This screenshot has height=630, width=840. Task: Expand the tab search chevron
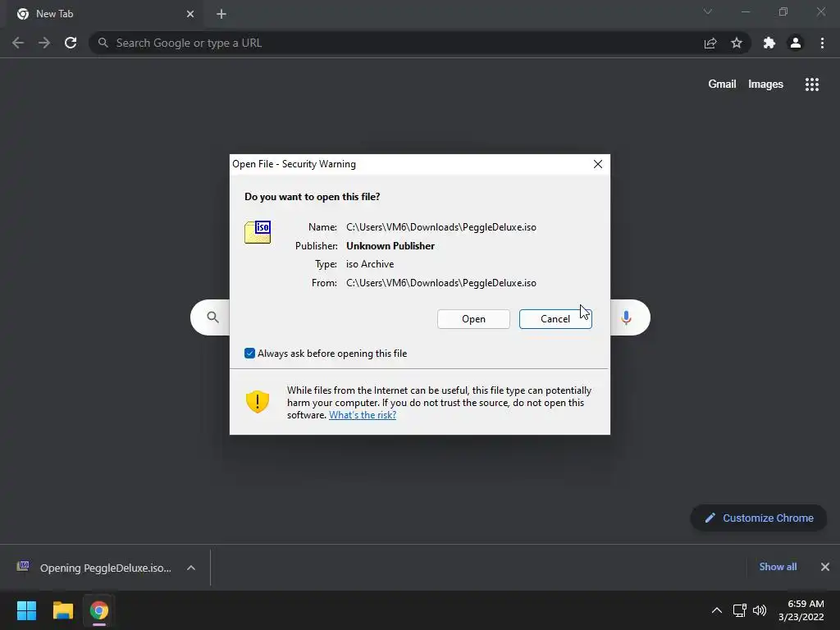coord(708,11)
